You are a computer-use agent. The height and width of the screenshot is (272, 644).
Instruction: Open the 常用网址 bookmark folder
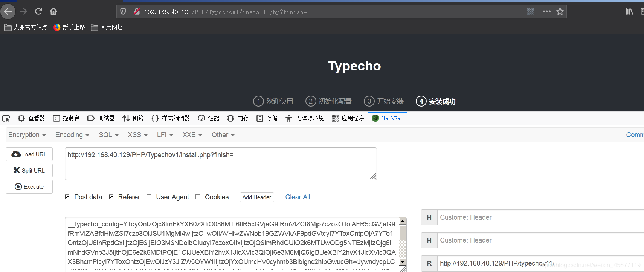click(x=107, y=27)
